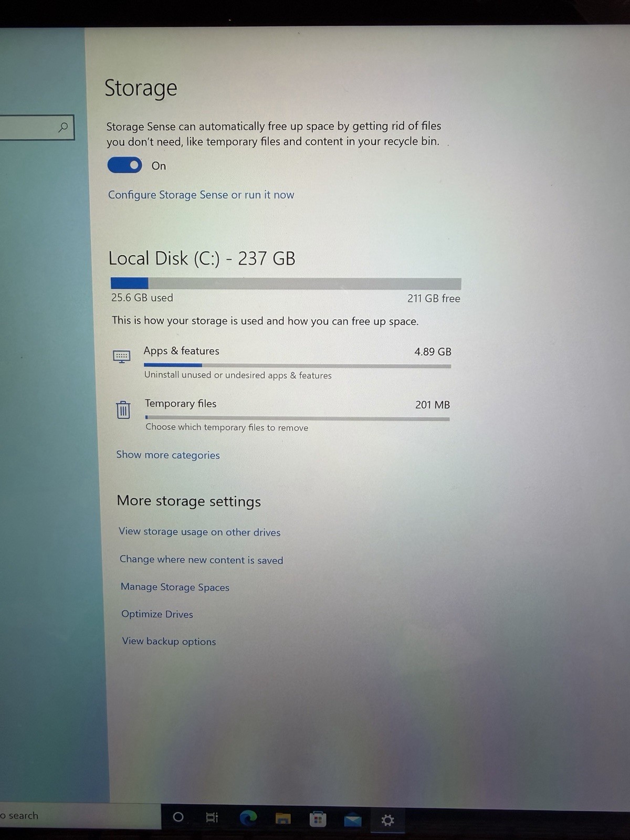Open Change where new content is saved

coord(201,560)
